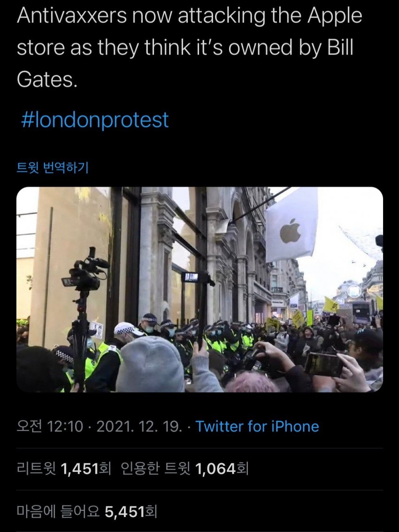Click the yellow protest flag in video
Image resolution: width=399 pixels, height=532 pixels.
click(331, 305)
